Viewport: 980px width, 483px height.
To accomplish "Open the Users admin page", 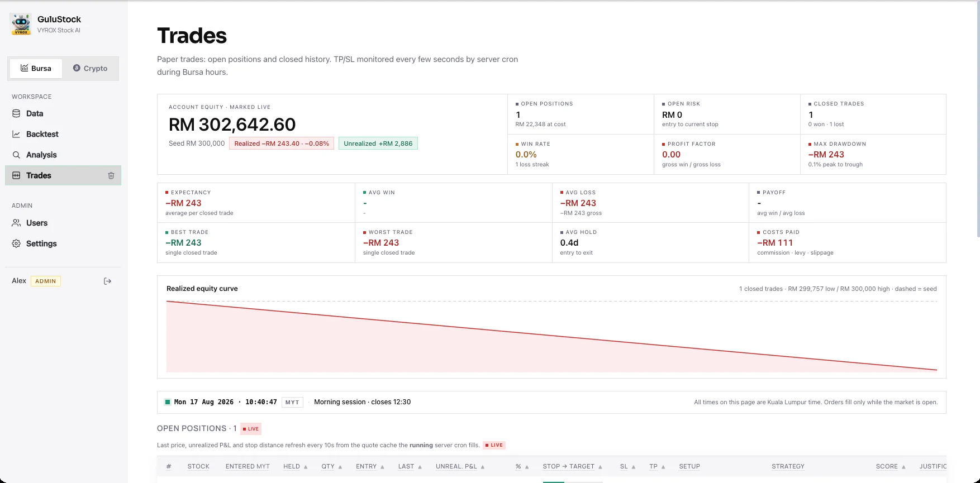I will coord(63,223).
